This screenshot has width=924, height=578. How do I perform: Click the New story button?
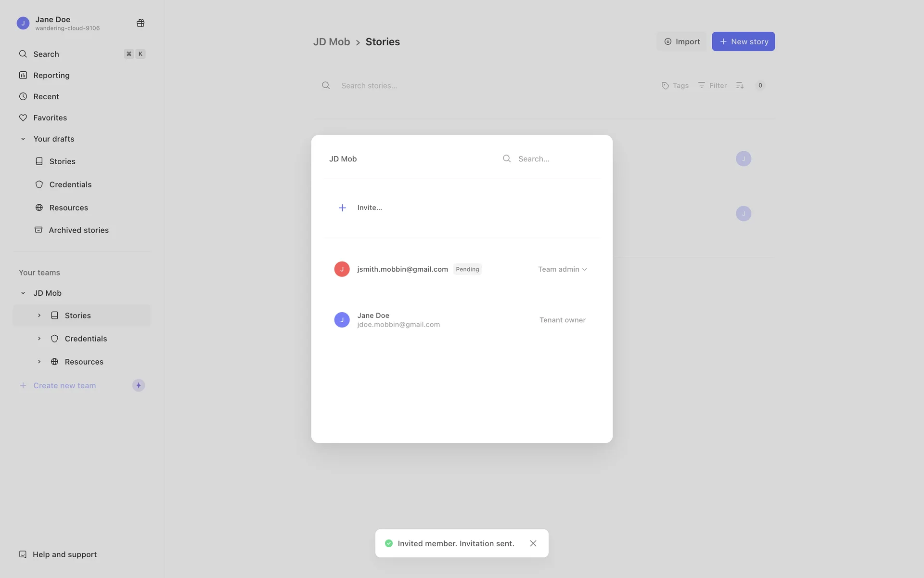(x=743, y=41)
